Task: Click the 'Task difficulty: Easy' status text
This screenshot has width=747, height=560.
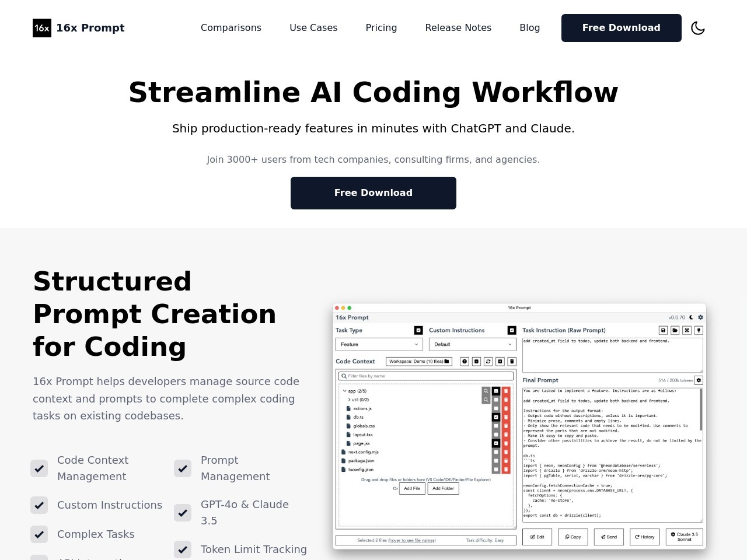Action: (x=485, y=540)
